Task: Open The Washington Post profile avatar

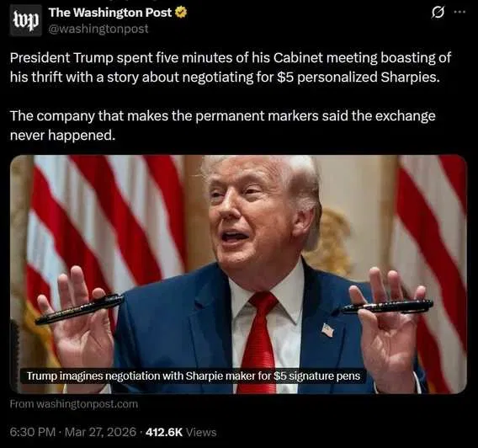Action: pos(25,20)
